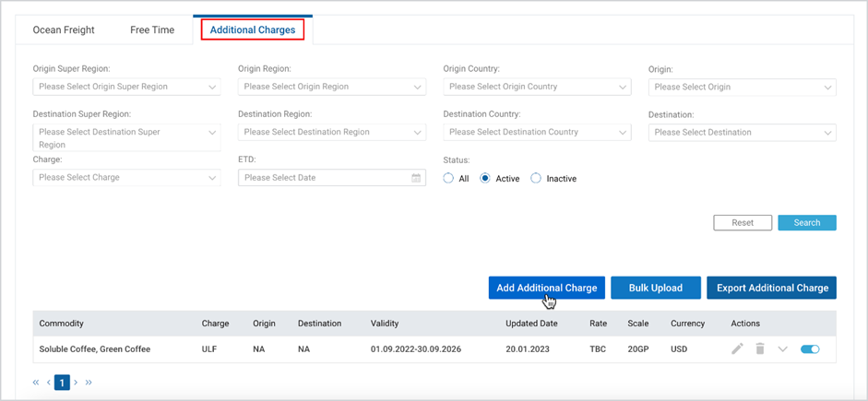
Task: Open the Destination dropdown
Action: [x=743, y=132]
